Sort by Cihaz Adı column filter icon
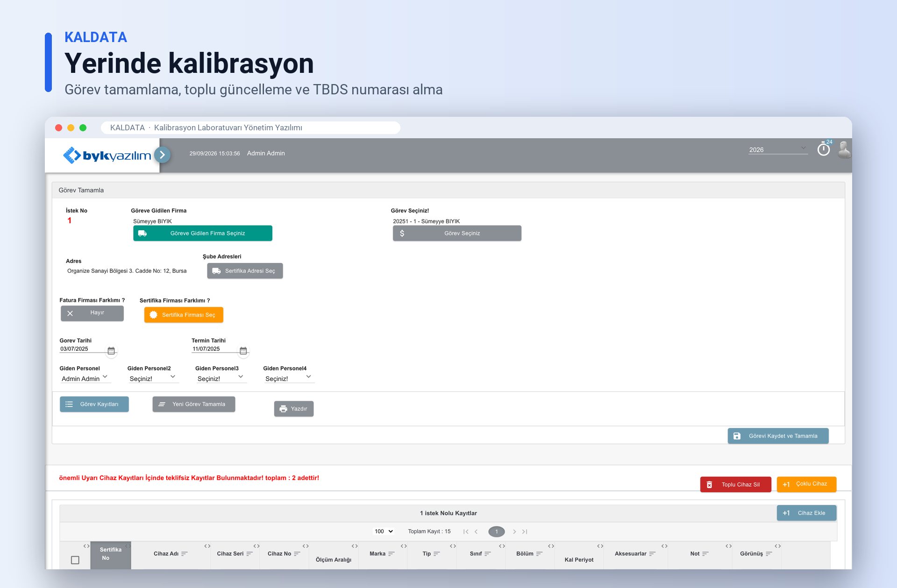 coord(185,554)
